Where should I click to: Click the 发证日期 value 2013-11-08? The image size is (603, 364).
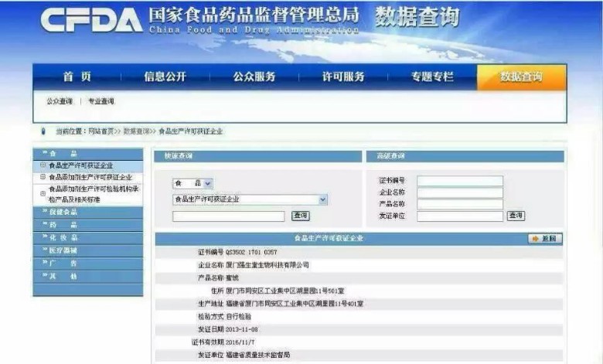point(241,329)
